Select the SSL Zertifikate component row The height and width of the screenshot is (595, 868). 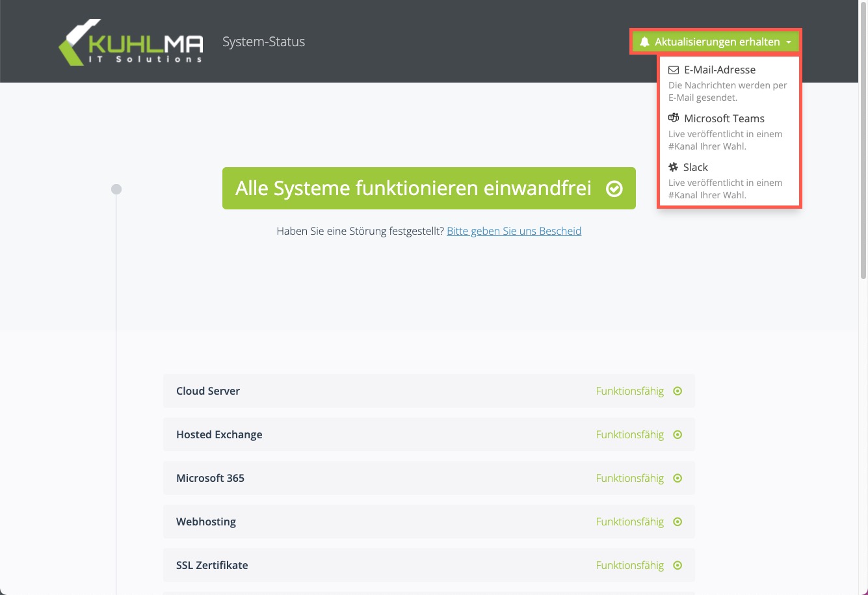[x=429, y=565]
